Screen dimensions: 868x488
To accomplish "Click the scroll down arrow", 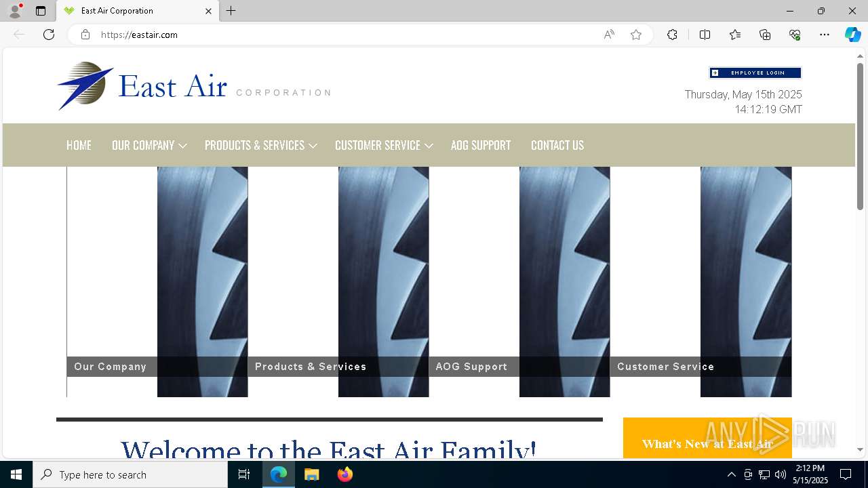I will click(x=860, y=449).
